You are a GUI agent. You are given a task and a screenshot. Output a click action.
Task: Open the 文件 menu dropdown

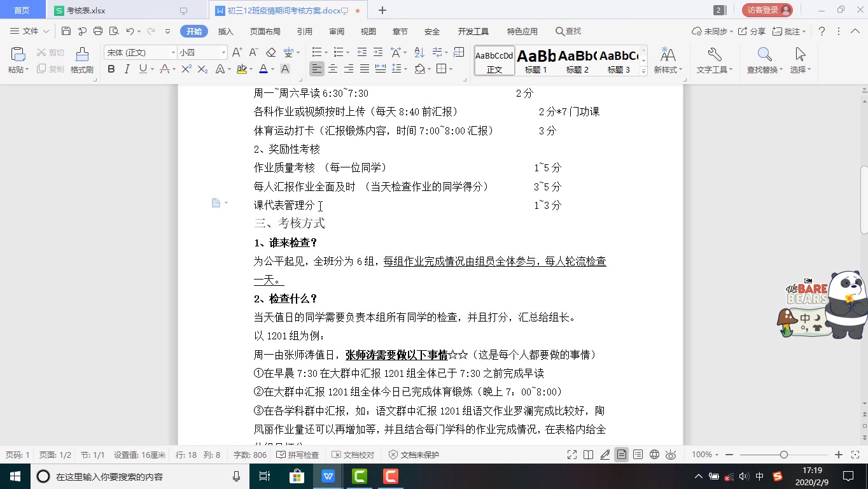29,31
